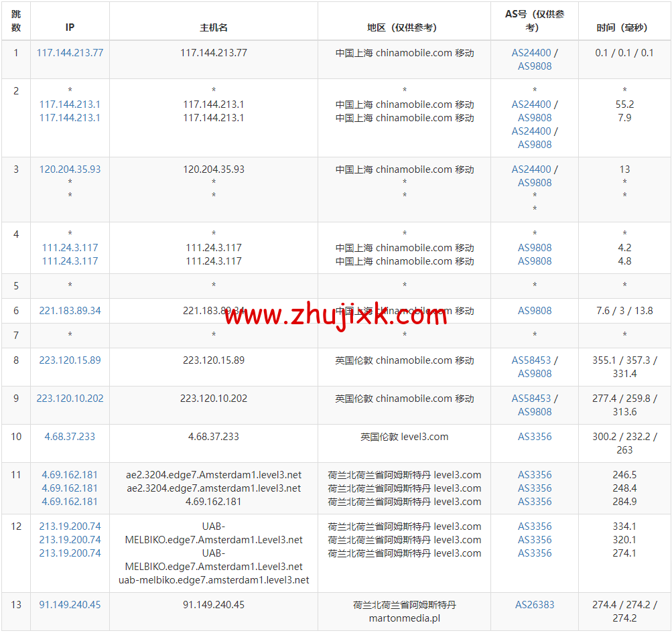Click IP link 91.149.240.45 in hop 13

coord(70,604)
